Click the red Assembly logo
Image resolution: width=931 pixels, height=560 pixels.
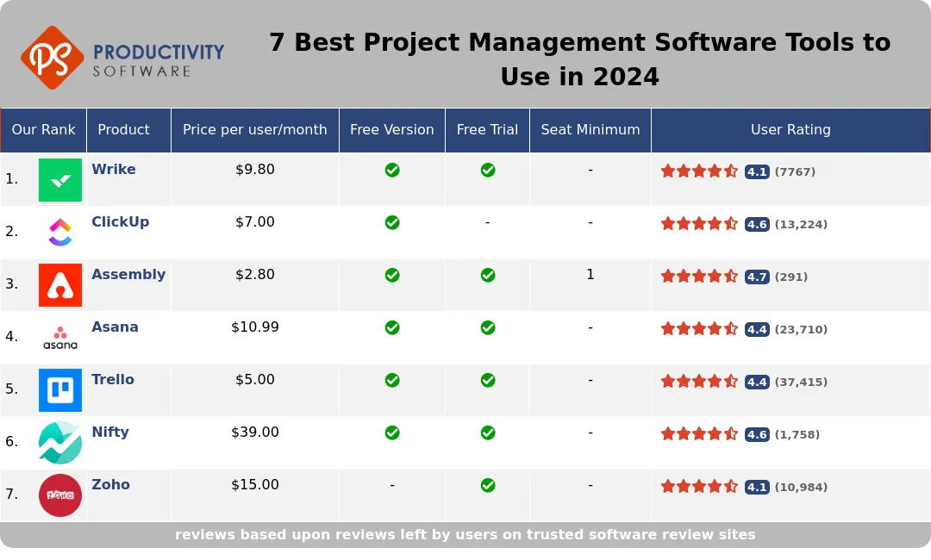60,285
